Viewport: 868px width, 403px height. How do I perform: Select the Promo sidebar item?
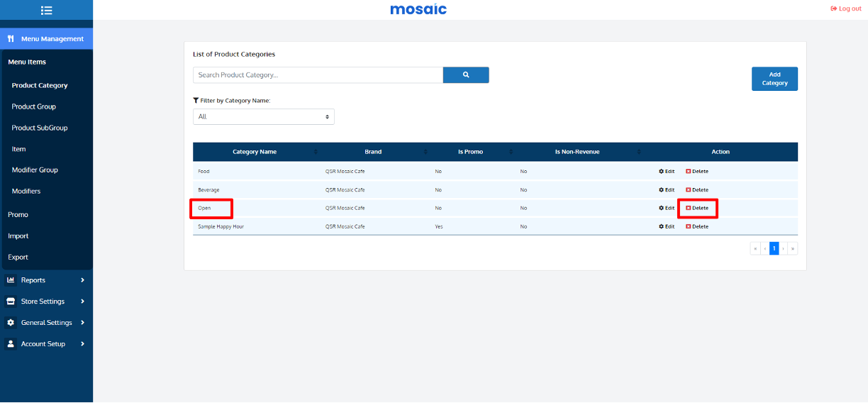[x=18, y=214]
